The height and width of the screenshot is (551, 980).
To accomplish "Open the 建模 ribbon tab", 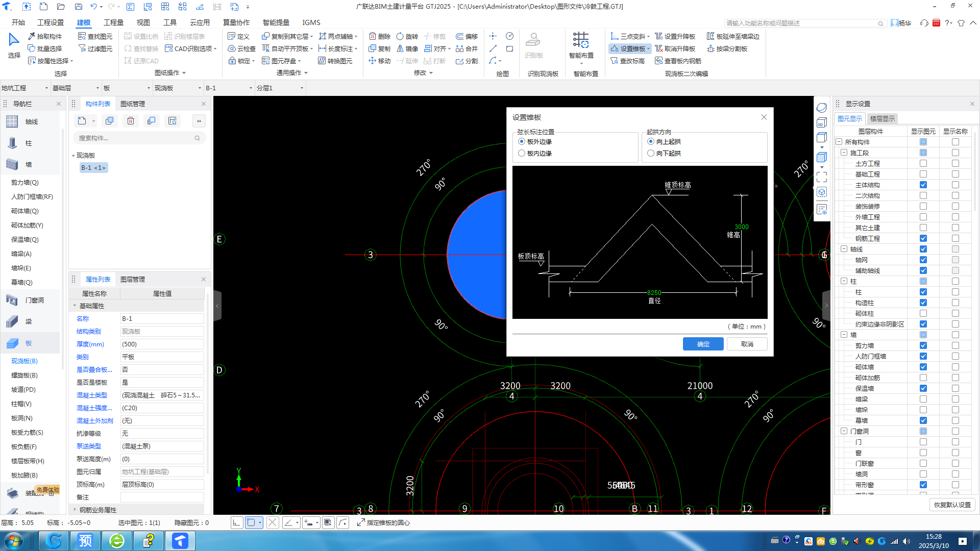I will (x=84, y=22).
